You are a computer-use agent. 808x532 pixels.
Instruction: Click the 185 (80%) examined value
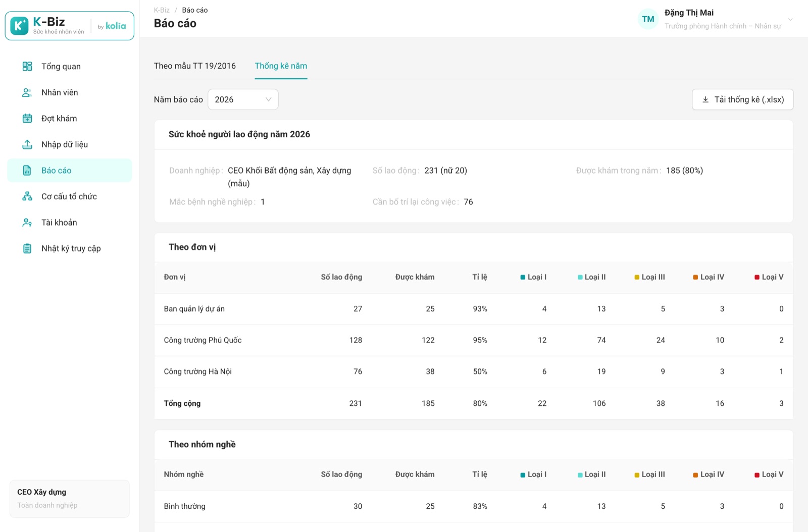click(x=684, y=171)
